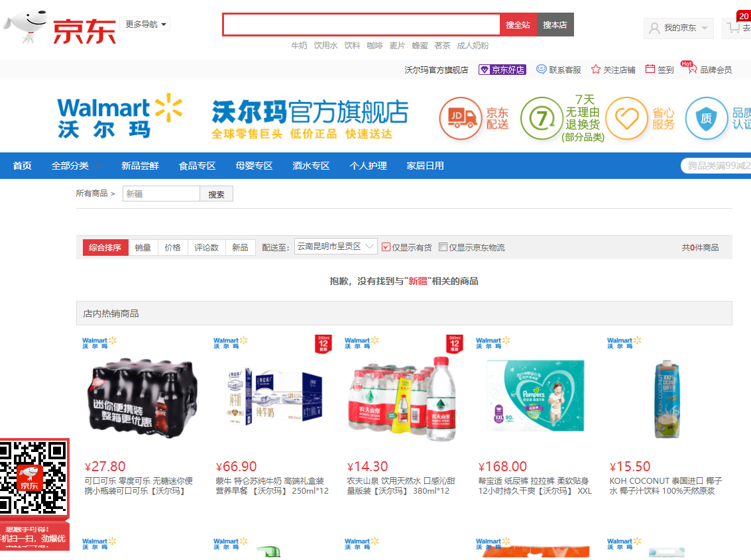Click the JD delivery truck badge
This screenshot has width=751, height=560.
pos(460,119)
